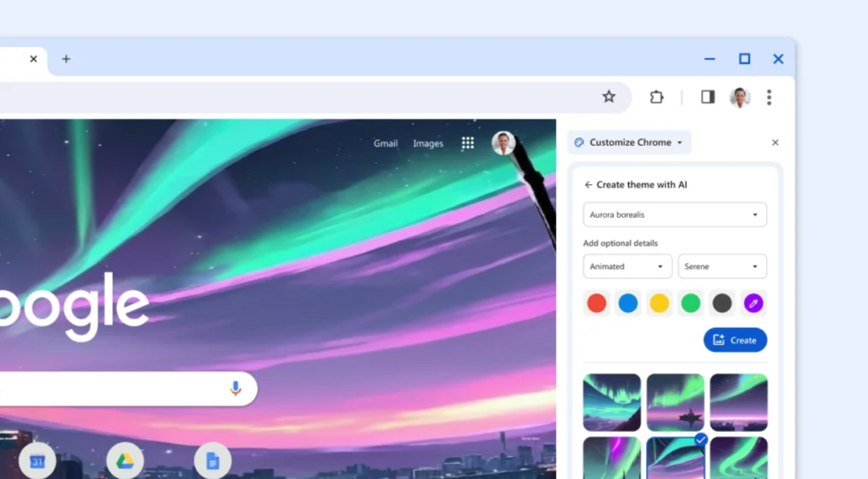Open the Google Calendar shortcut
This screenshot has width=868, height=479.
click(37, 460)
